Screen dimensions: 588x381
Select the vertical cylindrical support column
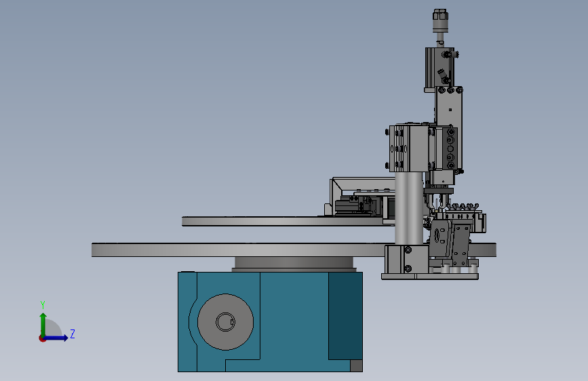click(409, 209)
